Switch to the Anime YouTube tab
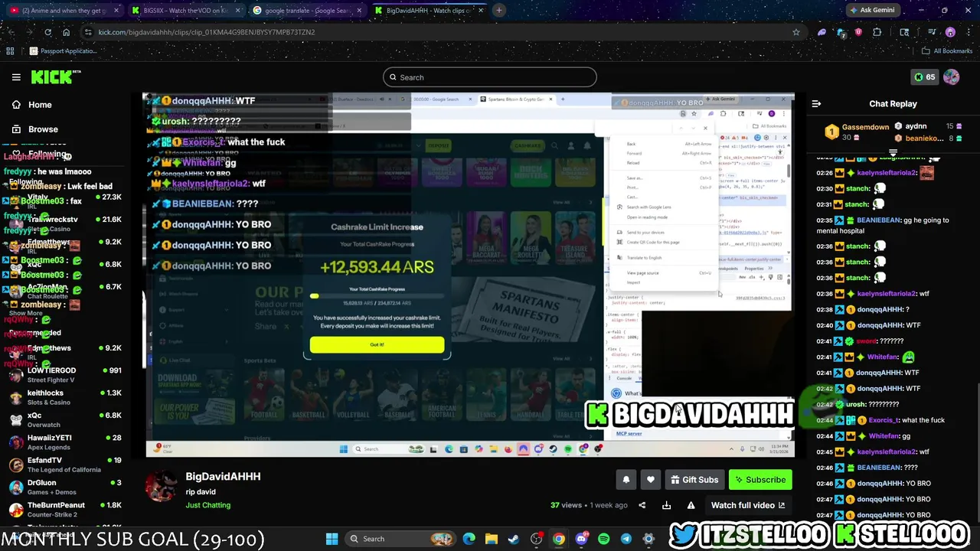This screenshot has width=980, height=551. [x=64, y=11]
